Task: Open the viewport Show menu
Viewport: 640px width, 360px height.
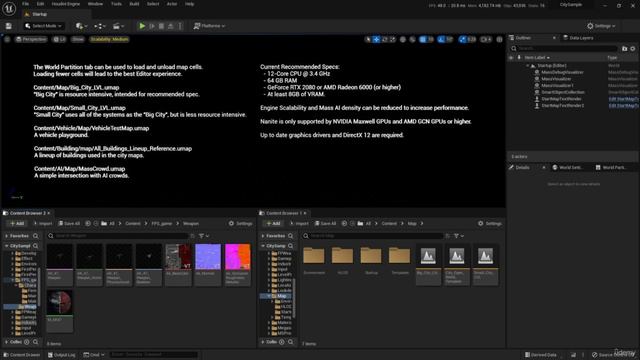Action: click(x=78, y=39)
